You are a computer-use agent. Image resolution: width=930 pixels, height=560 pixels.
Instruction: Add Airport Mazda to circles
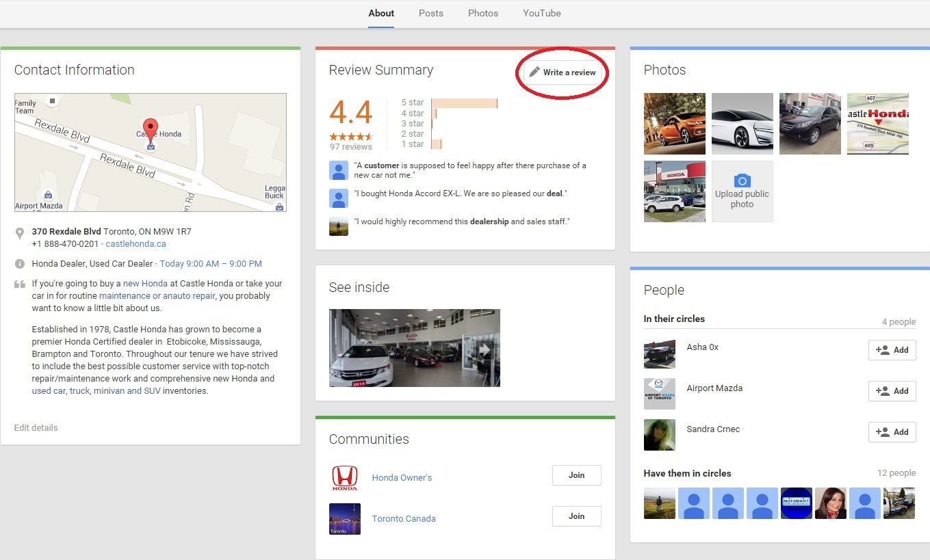[x=892, y=391]
